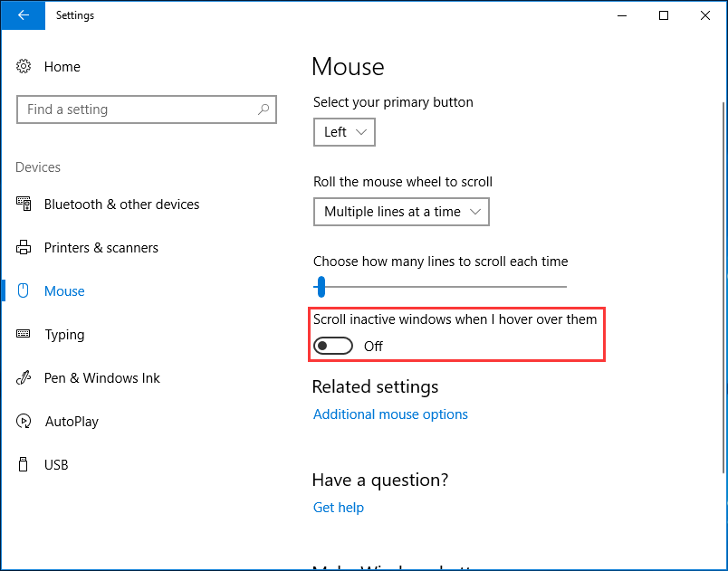Screen dimensions: 728x571
Task: Click the Bluetooth & other devices icon
Action: [x=24, y=204]
